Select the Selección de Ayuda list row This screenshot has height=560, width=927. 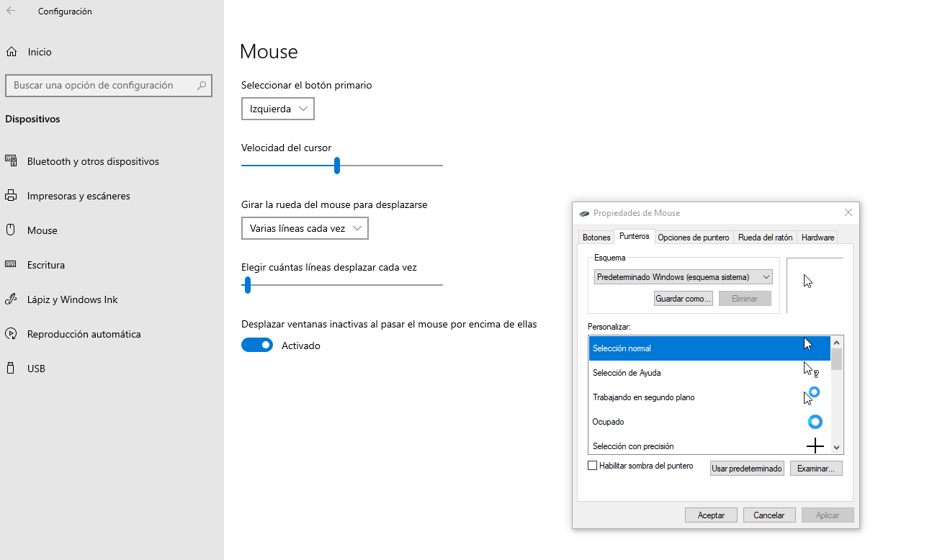pos(709,373)
